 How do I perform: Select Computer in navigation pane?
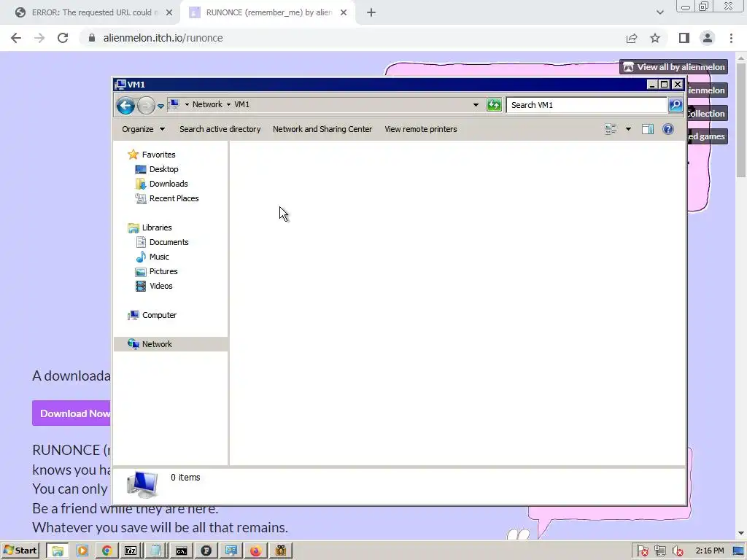[x=159, y=315]
